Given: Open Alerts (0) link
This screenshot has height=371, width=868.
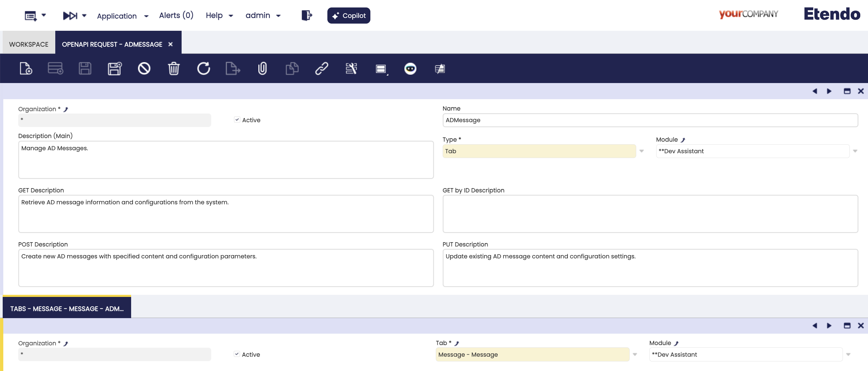Looking at the screenshot, I should coord(176,16).
